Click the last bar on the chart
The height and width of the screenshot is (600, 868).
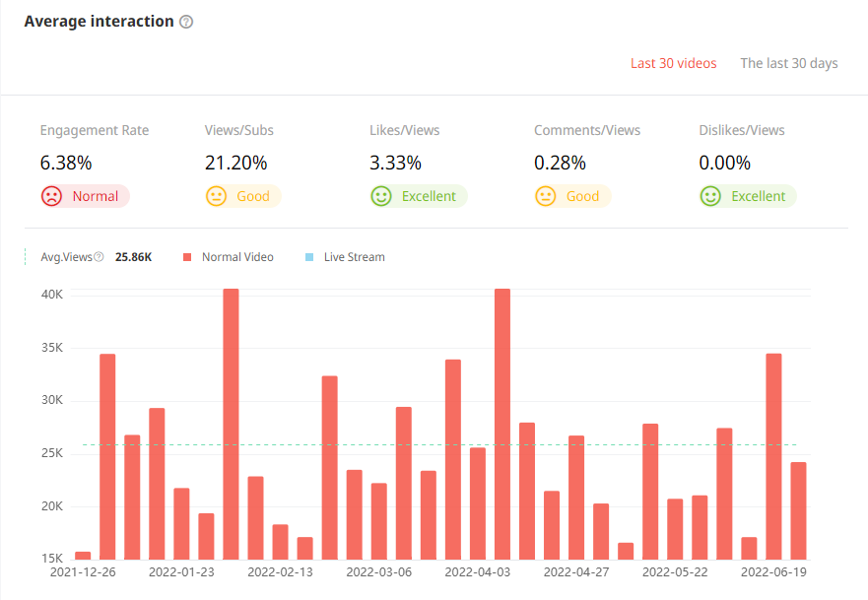point(798,510)
